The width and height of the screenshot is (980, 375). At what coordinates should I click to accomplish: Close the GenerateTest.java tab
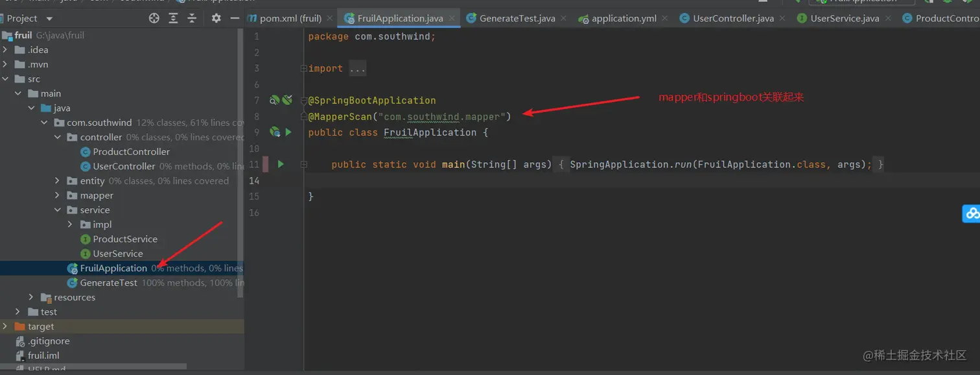564,19
